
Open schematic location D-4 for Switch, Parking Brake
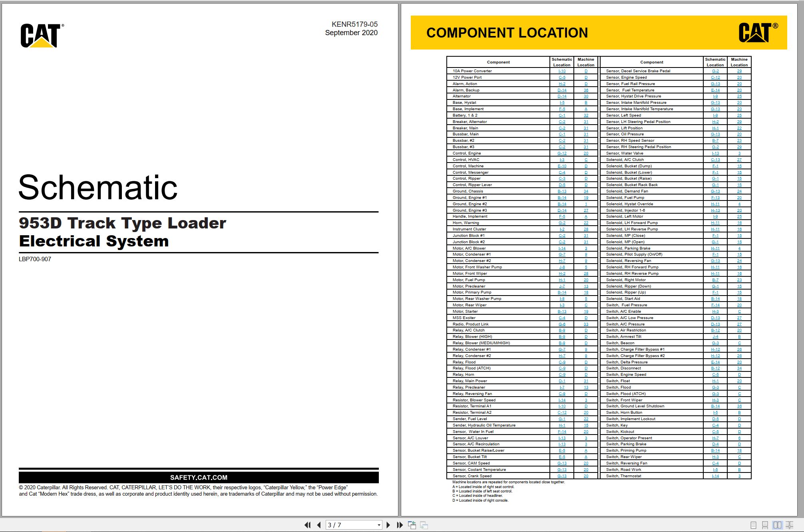pyautogui.click(x=715, y=444)
